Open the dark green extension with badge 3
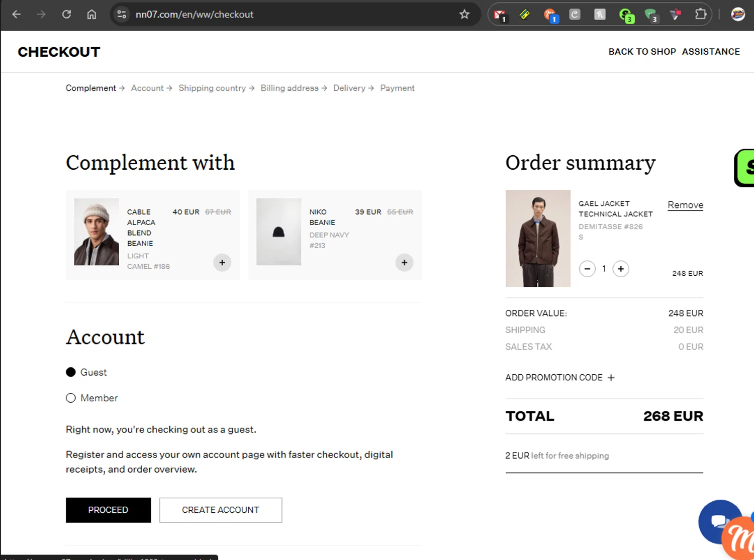754x560 pixels. [x=651, y=16]
